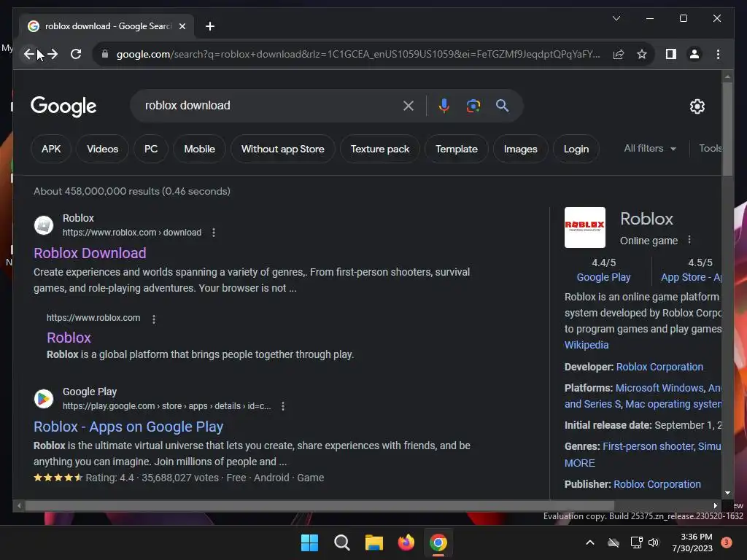Open First-person shooter genre link
This screenshot has width=747, height=560.
[648, 447]
